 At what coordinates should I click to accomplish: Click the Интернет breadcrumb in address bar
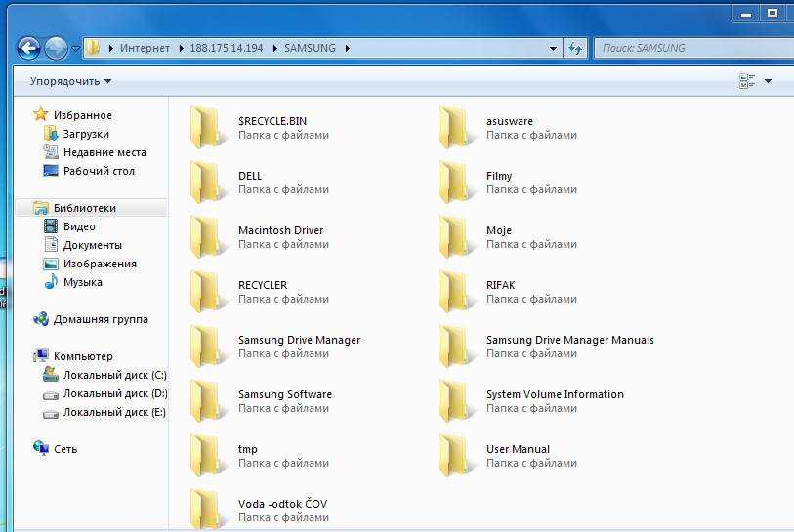[x=145, y=48]
